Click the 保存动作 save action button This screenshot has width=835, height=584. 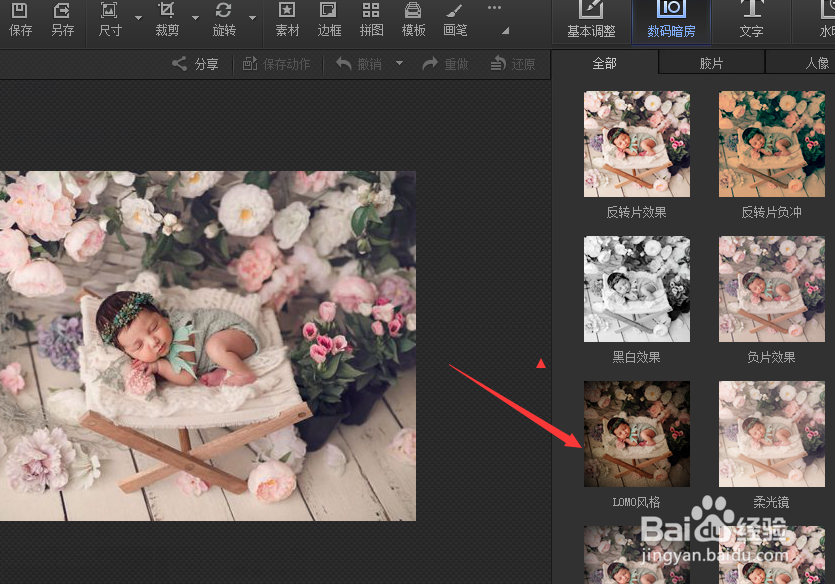click(276, 64)
